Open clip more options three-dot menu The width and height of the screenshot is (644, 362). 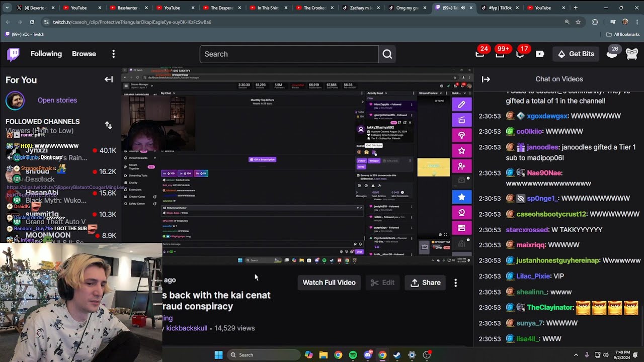(455, 283)
